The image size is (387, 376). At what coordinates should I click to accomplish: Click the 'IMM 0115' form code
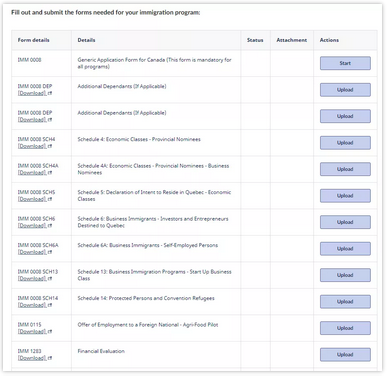30,325
